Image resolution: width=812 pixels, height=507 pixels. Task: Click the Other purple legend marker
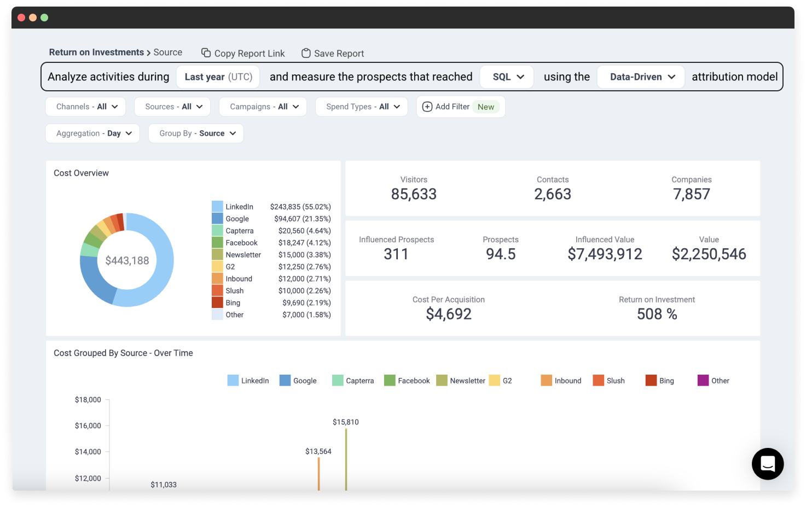(x=703, y=380)
